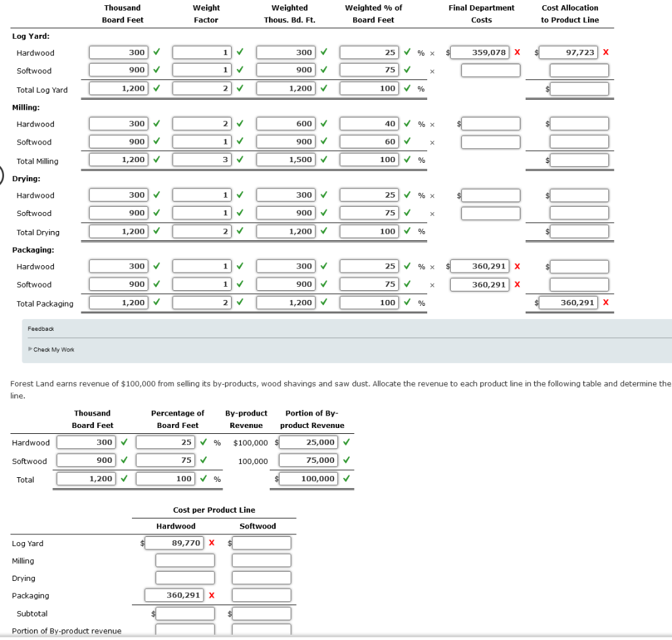672x640 pixels.
Task: Click Packaging Softwood cost per product line field
Action: (261, 595)
